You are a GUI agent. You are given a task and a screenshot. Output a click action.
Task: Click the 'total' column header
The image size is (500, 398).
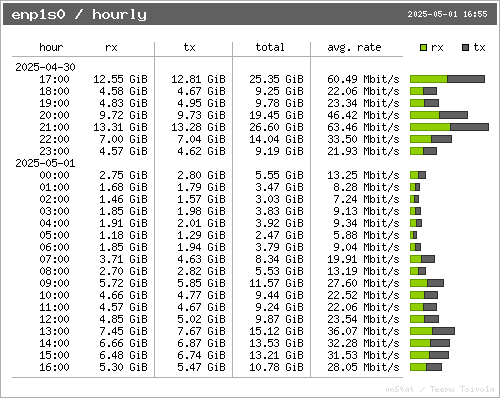[x=270, y=47]
